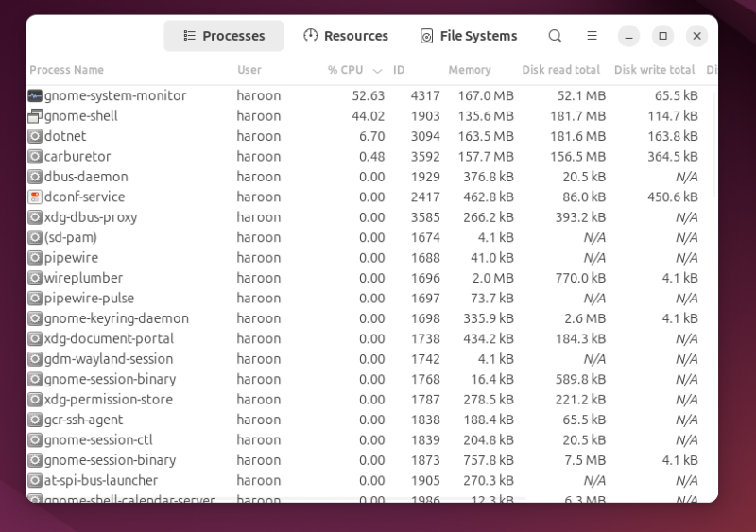Click the xdg-document-portal gear icon
756x532 pixels.
click(35, 338)
